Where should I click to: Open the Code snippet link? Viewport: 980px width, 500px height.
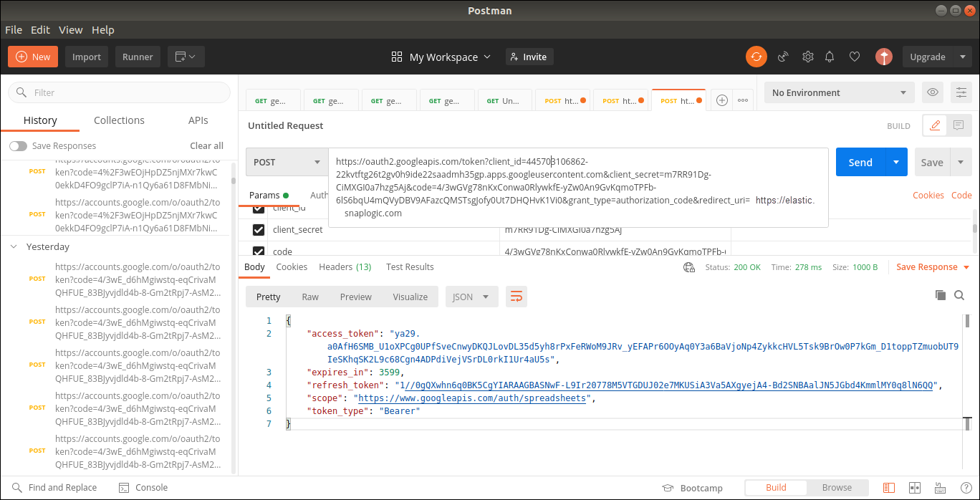pyautogui.click(x=961, y=195)
